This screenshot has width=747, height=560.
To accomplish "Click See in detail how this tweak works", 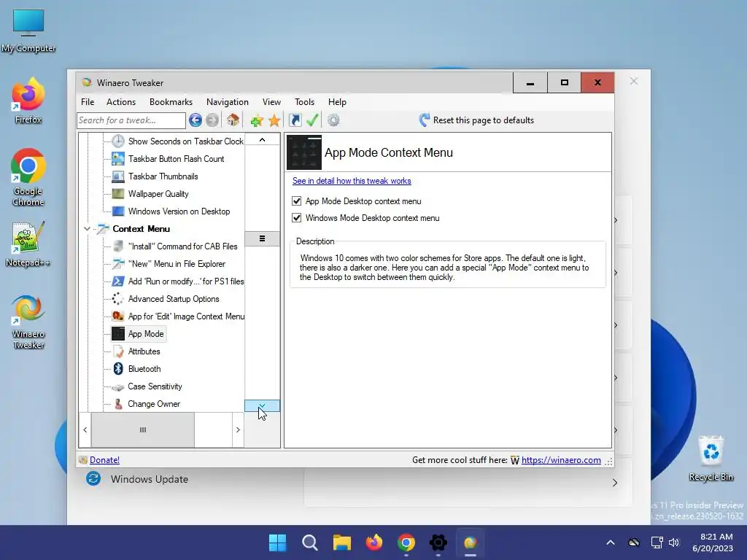I will coord(352,181).
